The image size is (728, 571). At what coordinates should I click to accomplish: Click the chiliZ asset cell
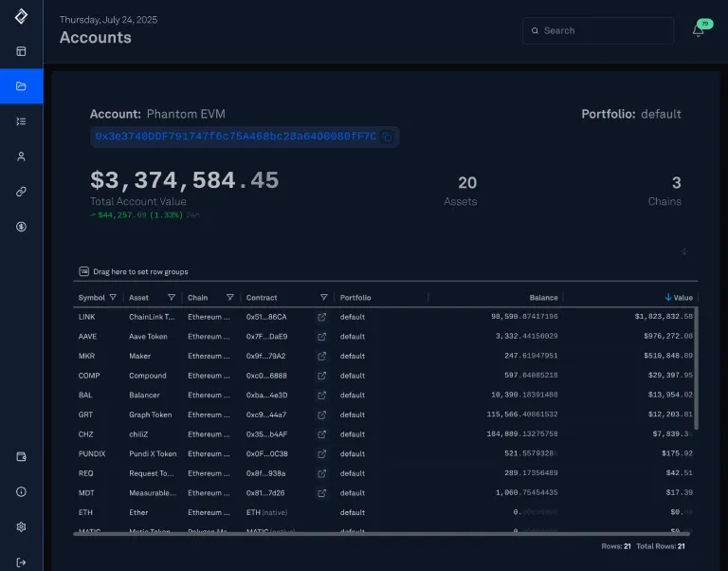(x=138, y=434)
